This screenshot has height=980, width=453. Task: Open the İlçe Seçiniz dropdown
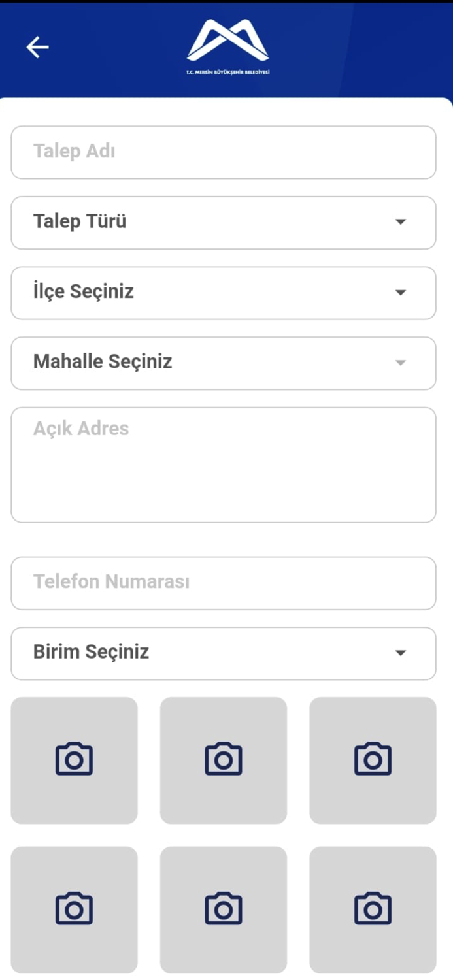(222, 293)
